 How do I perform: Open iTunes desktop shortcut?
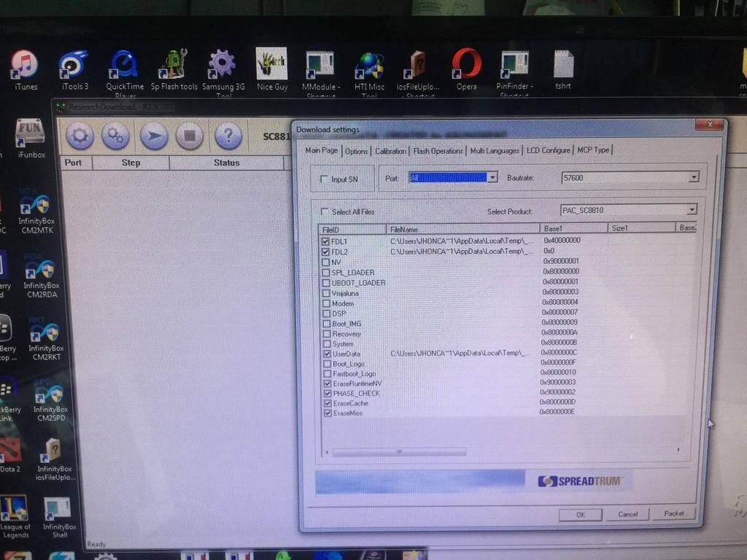pyautogui.click(x=25, y=68)
